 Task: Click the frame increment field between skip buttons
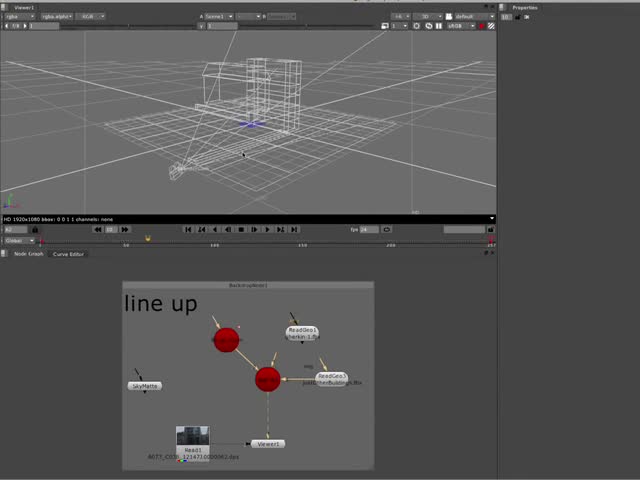[111, 230]
